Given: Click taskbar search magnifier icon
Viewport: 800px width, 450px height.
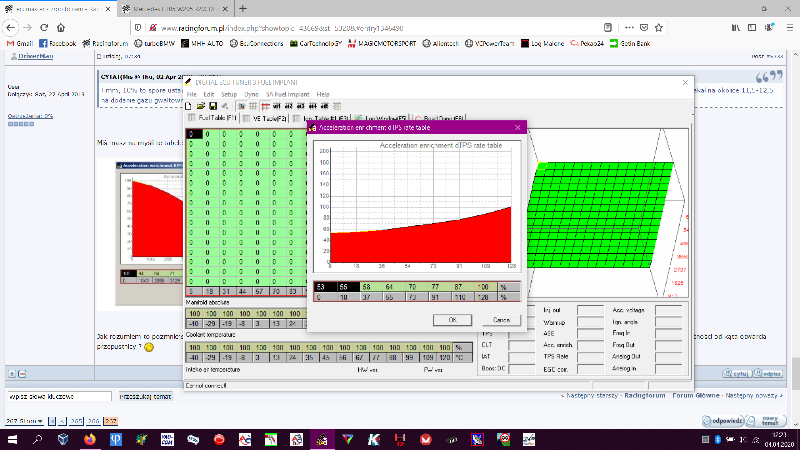Looking at the screenshot, I should [37, 439].
